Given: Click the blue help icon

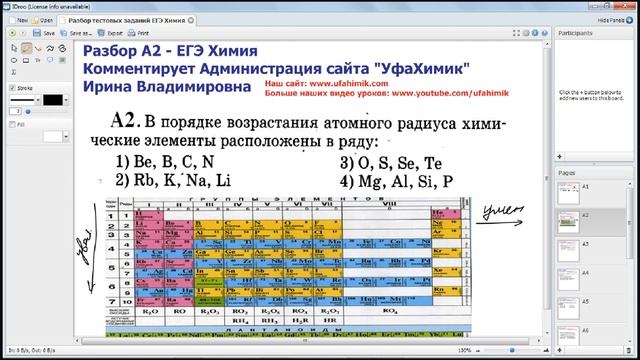Looking at the screenshot, I should [544, 33].
